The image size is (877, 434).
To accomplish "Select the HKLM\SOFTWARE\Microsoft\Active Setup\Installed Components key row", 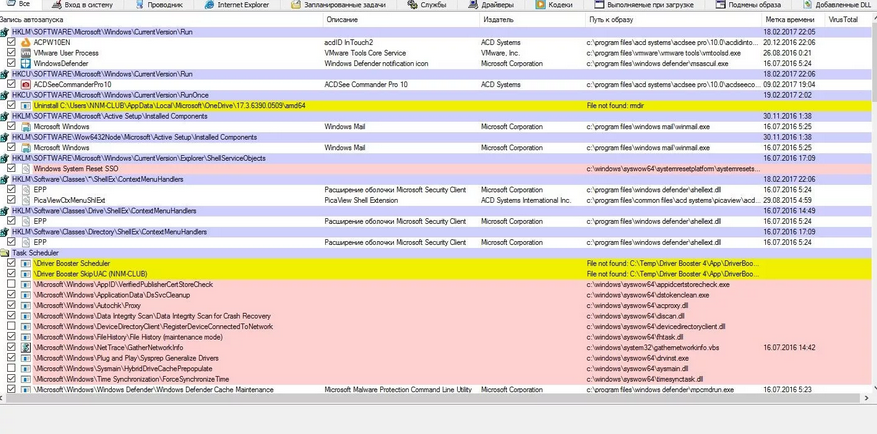I will pyautogui.click(x=436, y=116).
